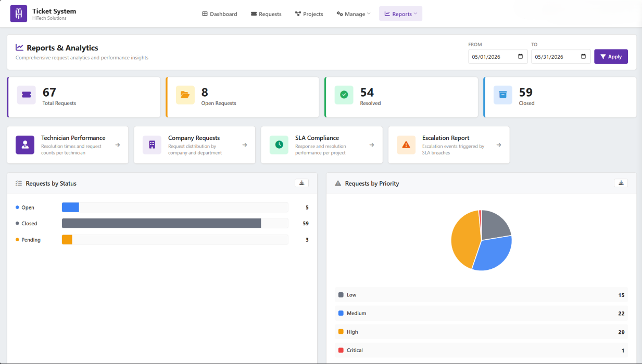Click the Escalation Report arrow
642x364 pixels.
pos(499,145)
